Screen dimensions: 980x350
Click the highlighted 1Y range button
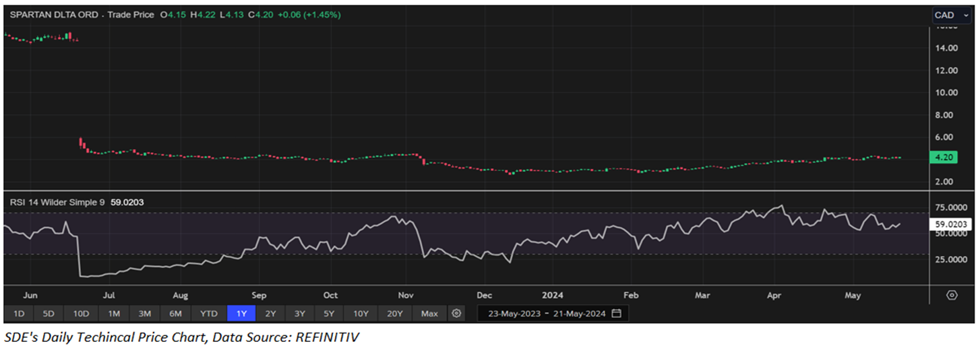(x=241, y=314)
